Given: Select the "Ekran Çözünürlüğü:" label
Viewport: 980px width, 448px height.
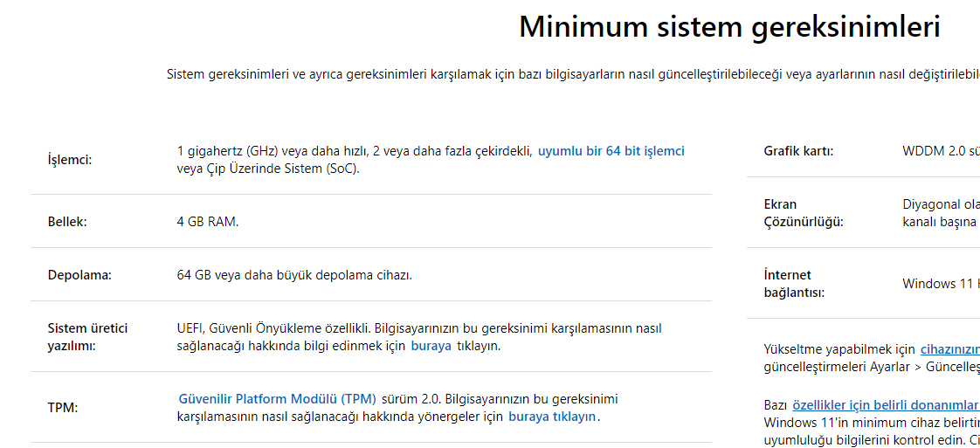Looking at the screenshot, I should [x=804, y=213].
